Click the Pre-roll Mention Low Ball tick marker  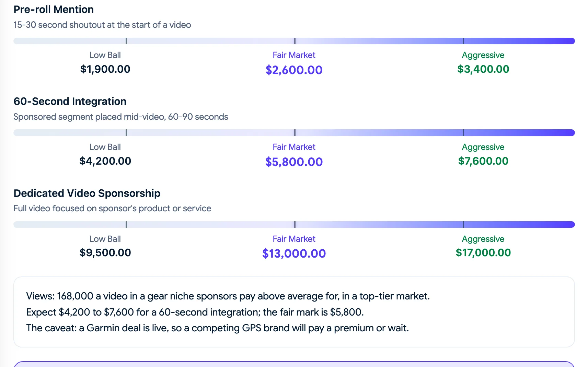pos(126,41)
